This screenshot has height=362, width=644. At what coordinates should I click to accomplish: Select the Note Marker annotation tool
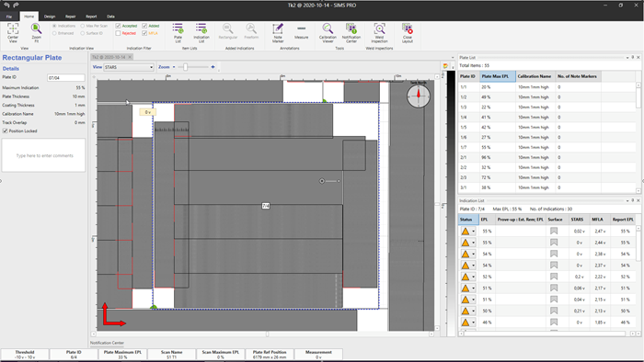pyautogui.click(x=278, y=29)
